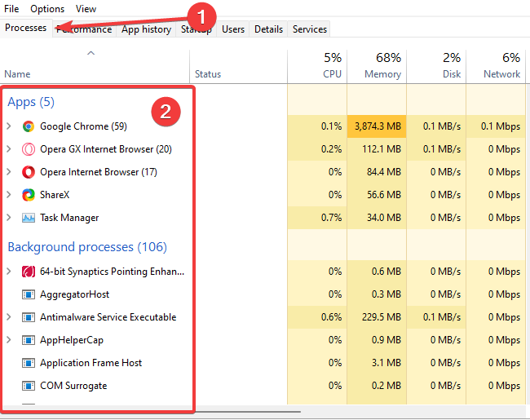530x420 pixels.
Task: Click the Antimalware Service Executable icon
Action: pos(29,317)
